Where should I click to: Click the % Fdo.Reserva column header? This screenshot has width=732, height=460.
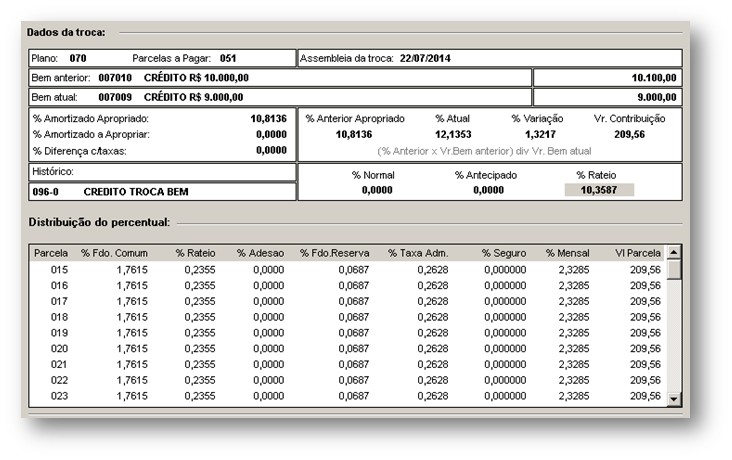point(334,253)
